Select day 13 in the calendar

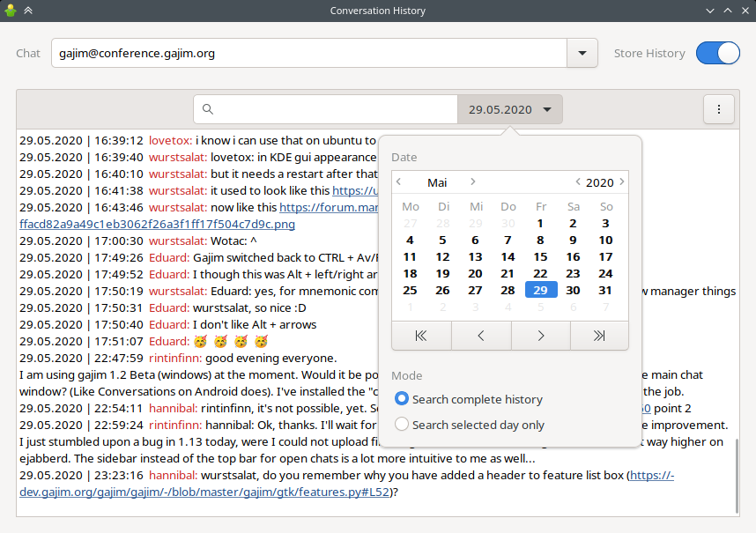pyautogui.click(x=476, y=257)
